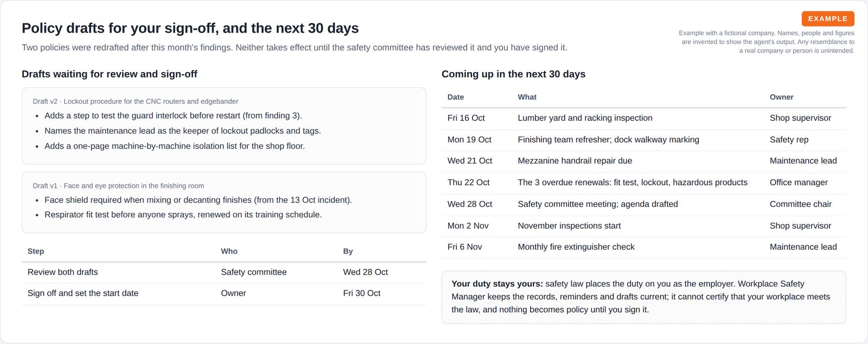Click the 'Your duty stays yours' notice
The height and width of the screenshot is (344, 868).
tap(644, 297)
